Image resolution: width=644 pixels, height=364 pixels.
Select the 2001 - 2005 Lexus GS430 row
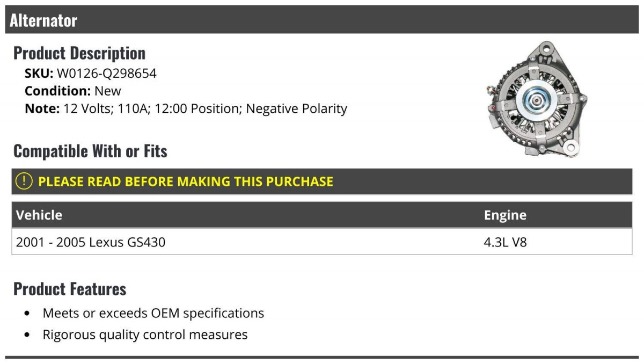[x=91, y=242]
